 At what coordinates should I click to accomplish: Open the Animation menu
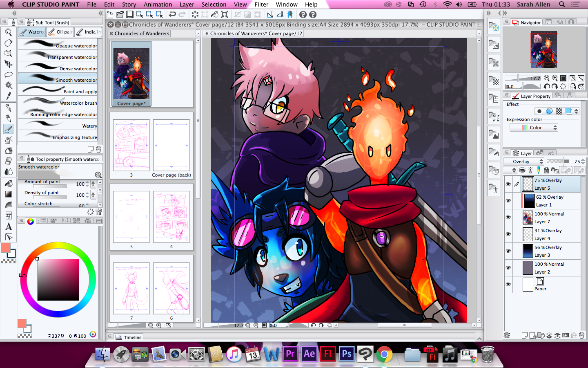click(158, 4)
